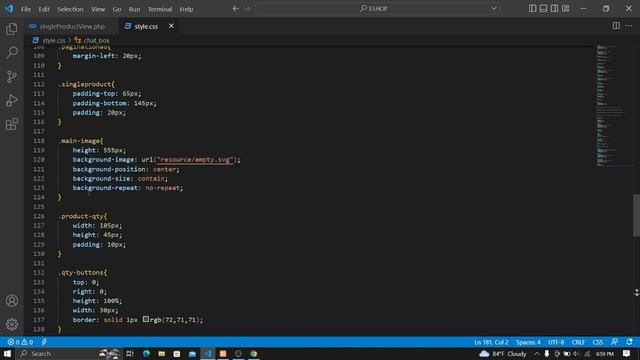Click the background-size: contain line
Screen dimensions: 640x360
click(x=120, y=178)
